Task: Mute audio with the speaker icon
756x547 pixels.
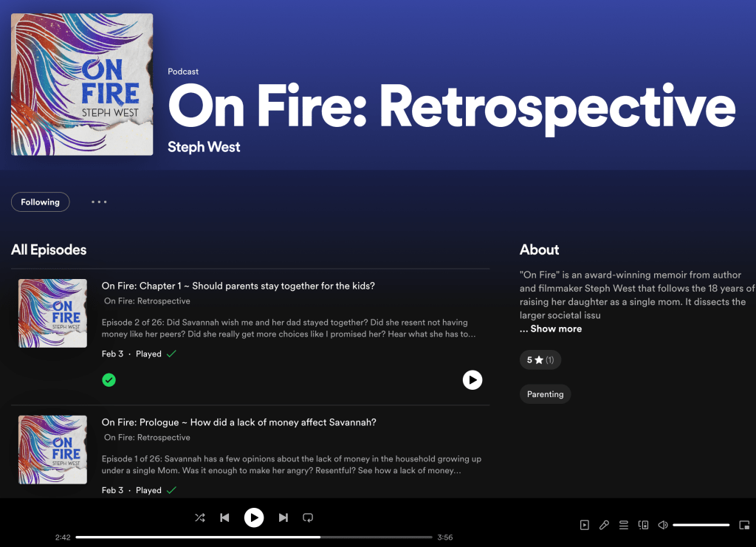Action: [663, 525]
